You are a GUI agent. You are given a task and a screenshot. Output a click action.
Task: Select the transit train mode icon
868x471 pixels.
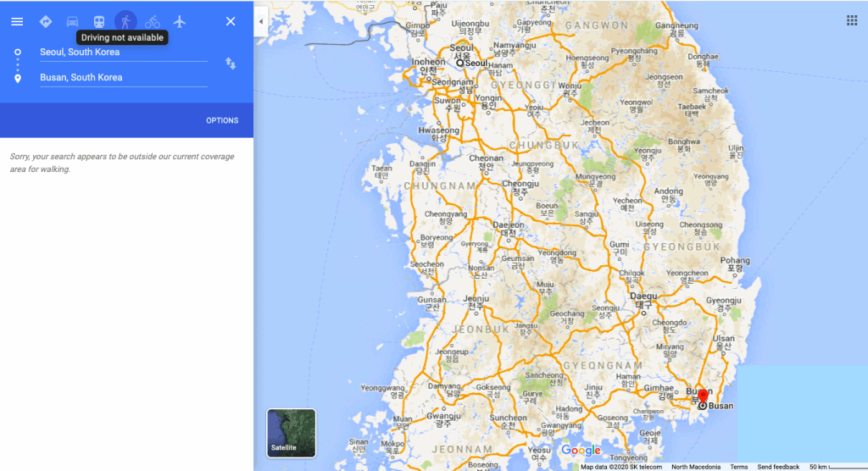99,21
